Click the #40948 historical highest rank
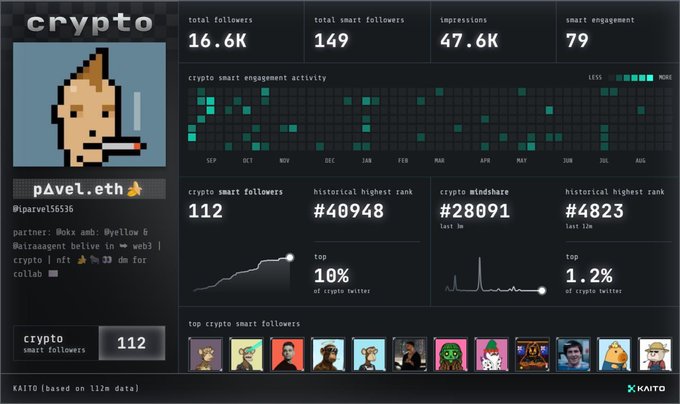680x404 pixels. point(349,211)
